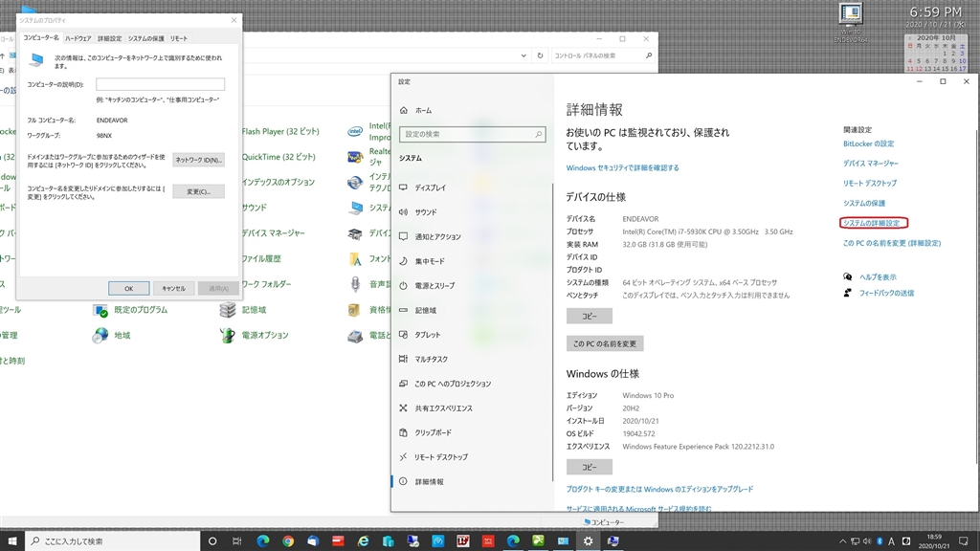Confirm System Properties with OK
This screenshot has width=980, height=551.
point(129,289)
